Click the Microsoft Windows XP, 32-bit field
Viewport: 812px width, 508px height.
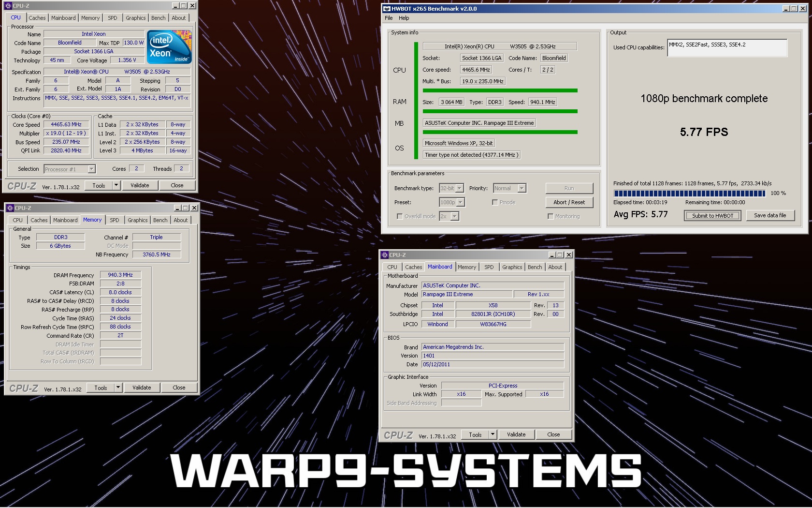(459, 143)
